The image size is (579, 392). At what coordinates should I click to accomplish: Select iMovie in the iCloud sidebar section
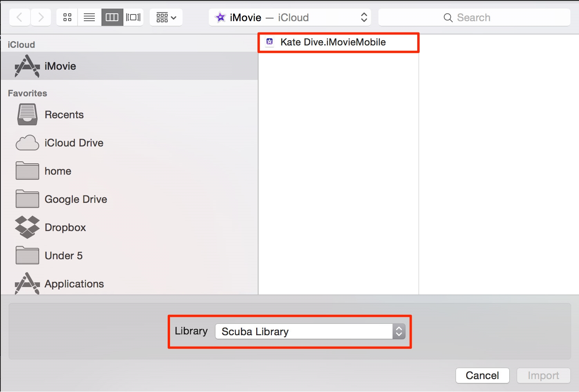tap(129, 66)
